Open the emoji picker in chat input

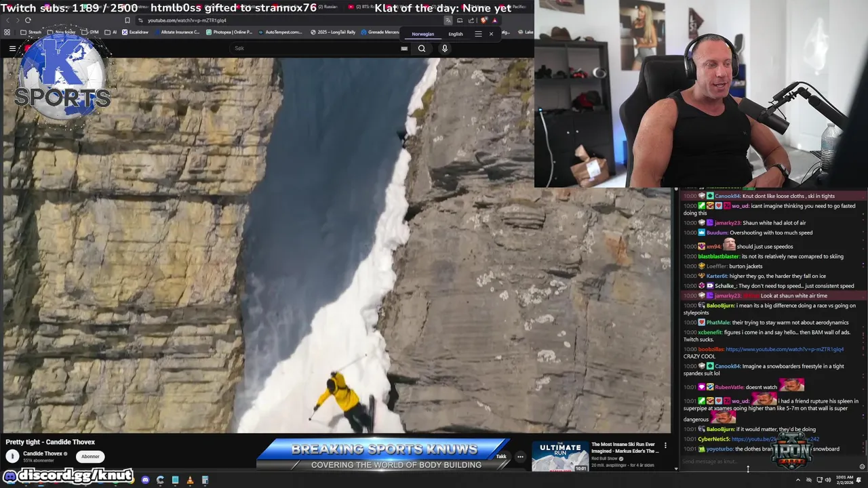(x=862, y=466)
